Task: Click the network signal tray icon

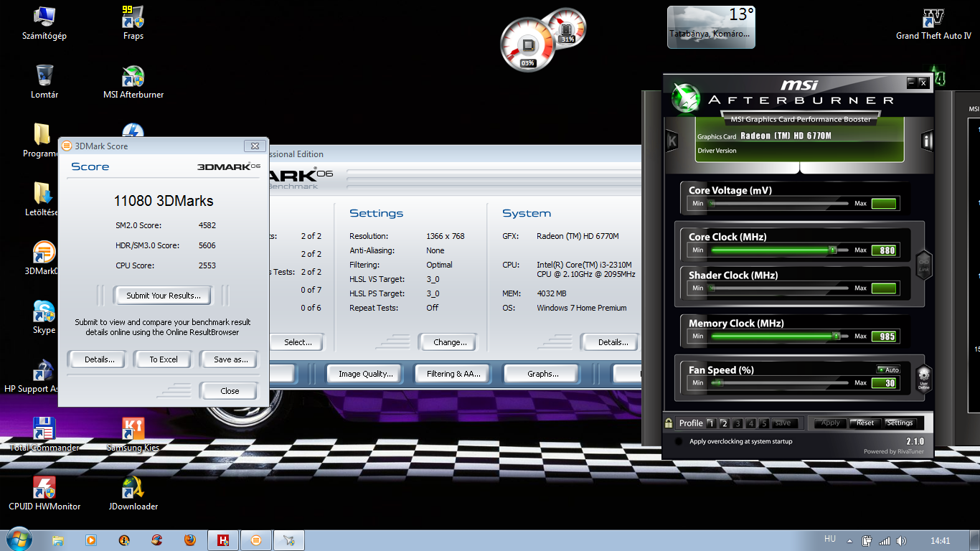Action: point(885,541)
